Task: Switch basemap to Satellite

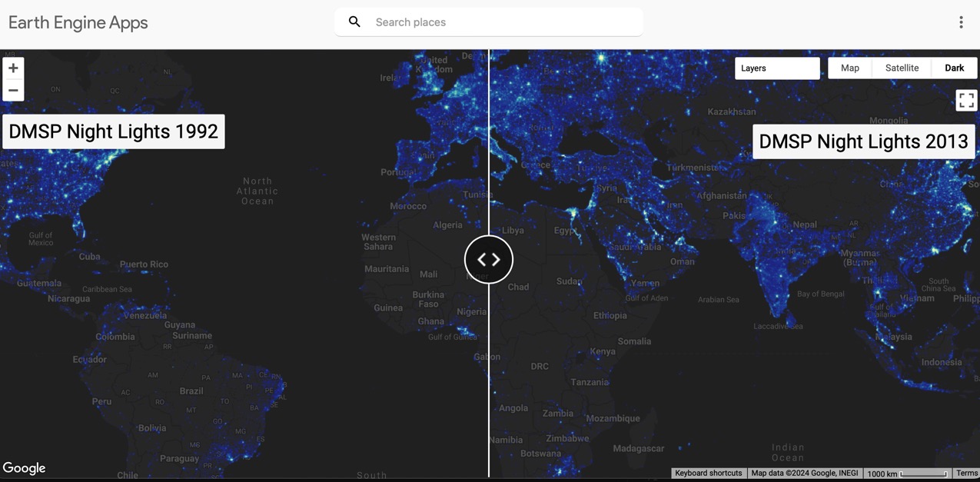Action: point(901,68)
